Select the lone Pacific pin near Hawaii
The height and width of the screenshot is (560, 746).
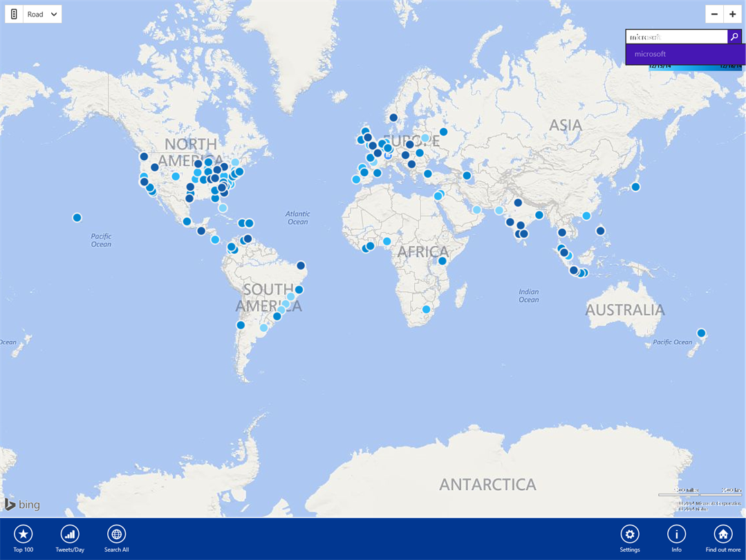[x=77, y=218]
